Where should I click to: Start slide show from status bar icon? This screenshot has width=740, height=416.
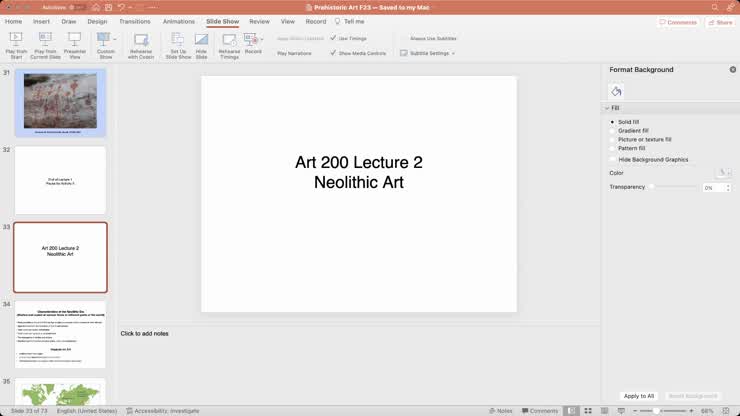tap(621, 411)
